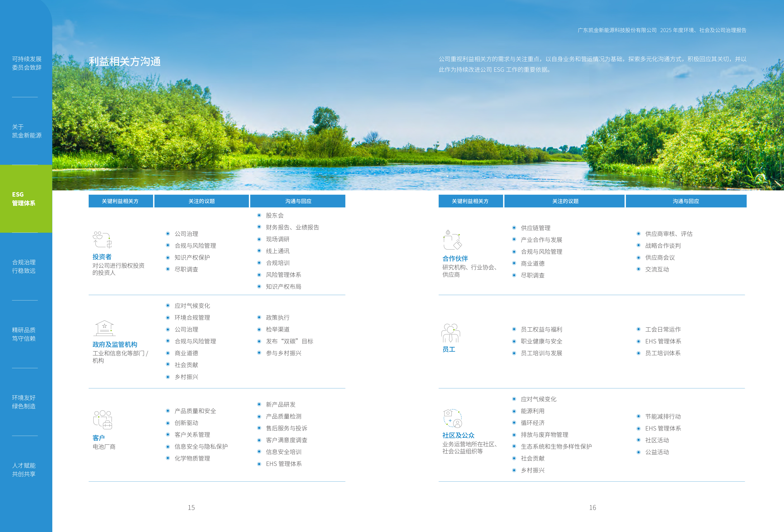The image size is (784, 532).
Task: Click the 职业健康与安全 topic
Action: 541,341
